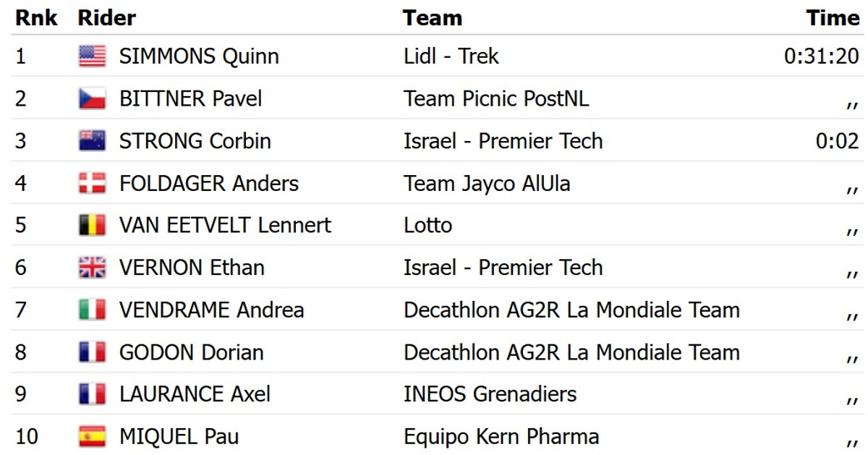
Task: Click the Spanish flag beside Miquel
Action: 92,437
